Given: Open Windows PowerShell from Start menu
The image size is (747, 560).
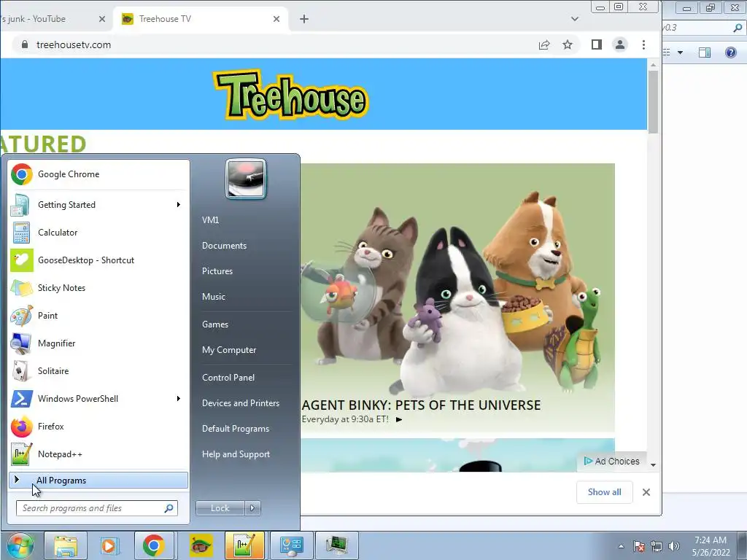Looking at the screenshot, I should point(98,399).
